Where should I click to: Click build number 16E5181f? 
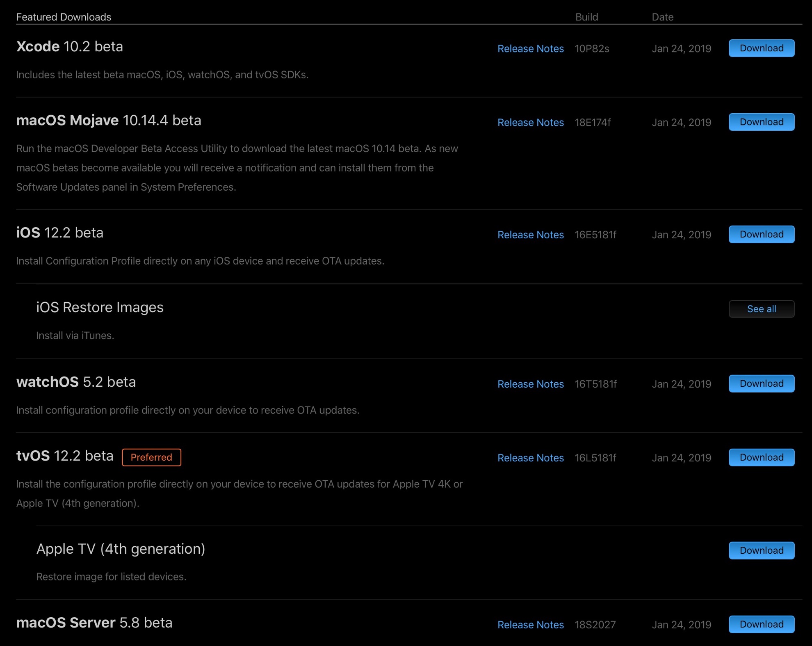coord(595,235)
